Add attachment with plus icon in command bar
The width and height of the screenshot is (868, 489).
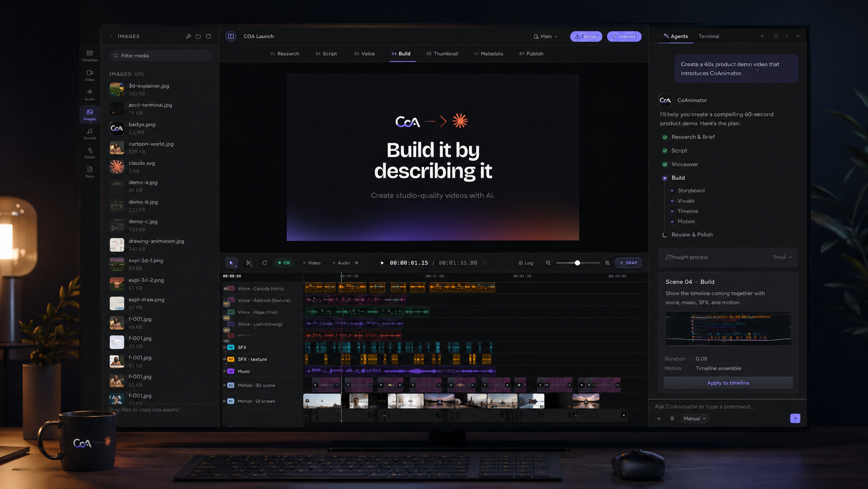pos(659,418)
